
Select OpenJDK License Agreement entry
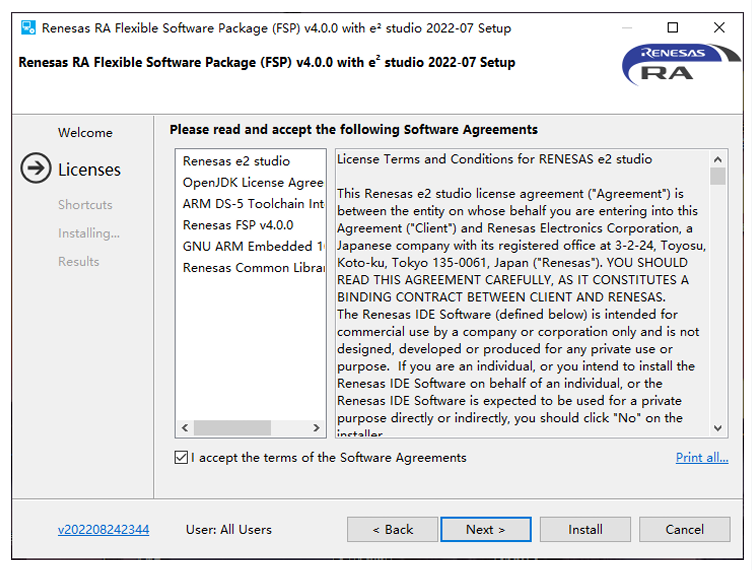[253, 183]
